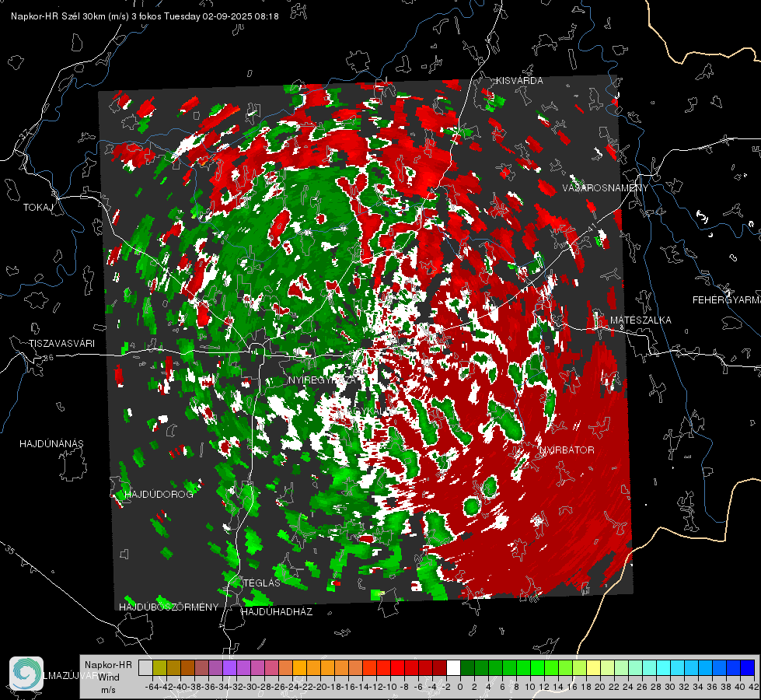Click the TISZAVASVÁRI town label
Screen dimensions: 761x700
click(x=62, y=344)
